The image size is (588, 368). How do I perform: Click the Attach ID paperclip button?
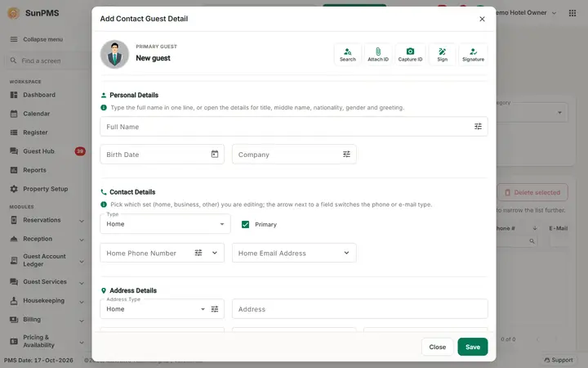[x=378, y=55]
